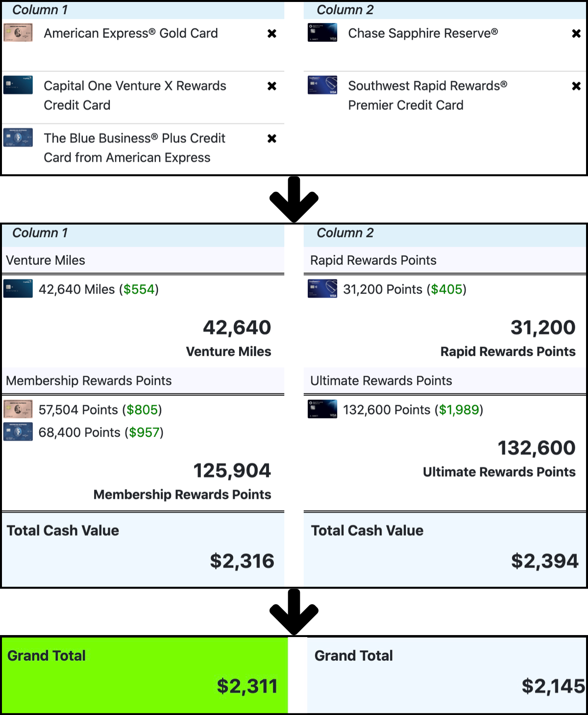This screenshot has height=715, width=588.
Task: Select the Chase Sapphire Reserve® name
Action: (x=423, y=33)
